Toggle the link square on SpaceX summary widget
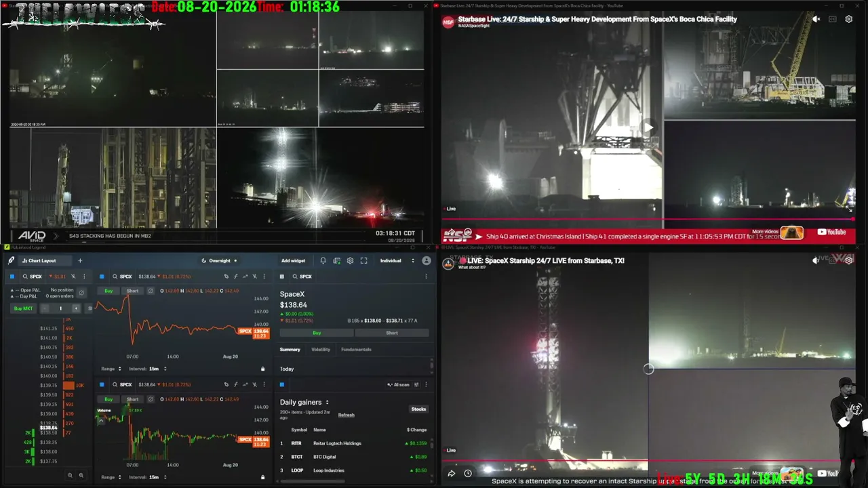This screenshot has width=868, height=488. (x=282, y=277)
